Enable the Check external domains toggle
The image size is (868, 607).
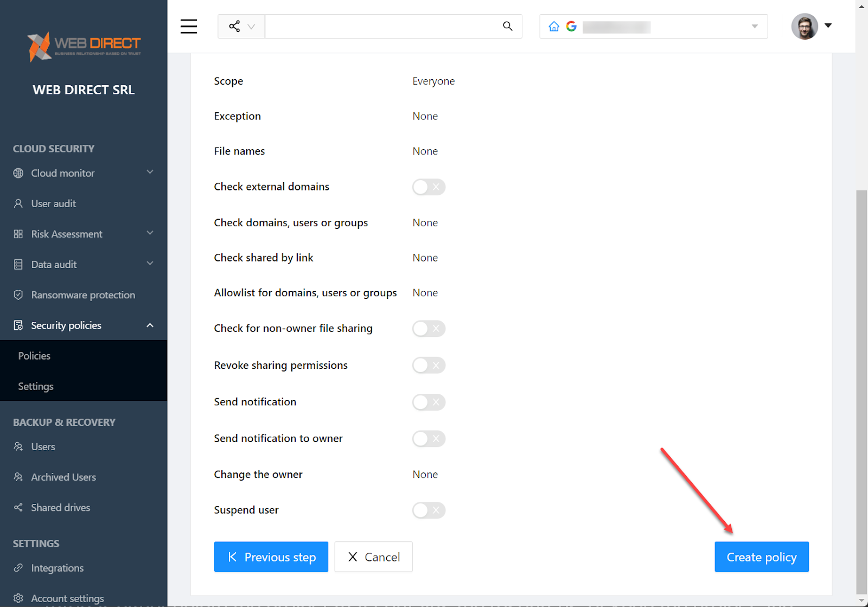point(429,187)
